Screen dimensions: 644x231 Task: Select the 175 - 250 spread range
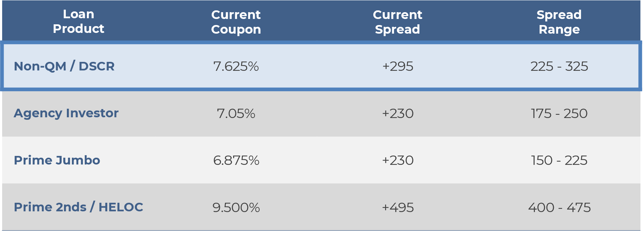pyautogui.click(x=559, y=113)
